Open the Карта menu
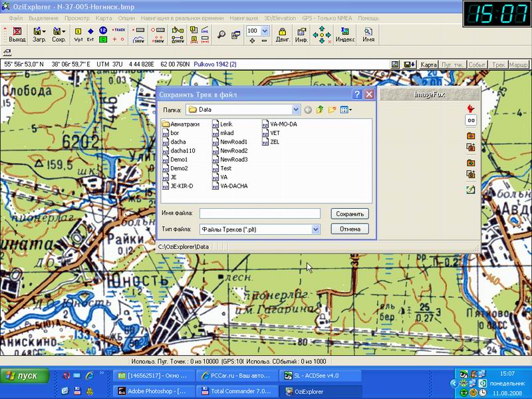 click(x=104, y=18)
